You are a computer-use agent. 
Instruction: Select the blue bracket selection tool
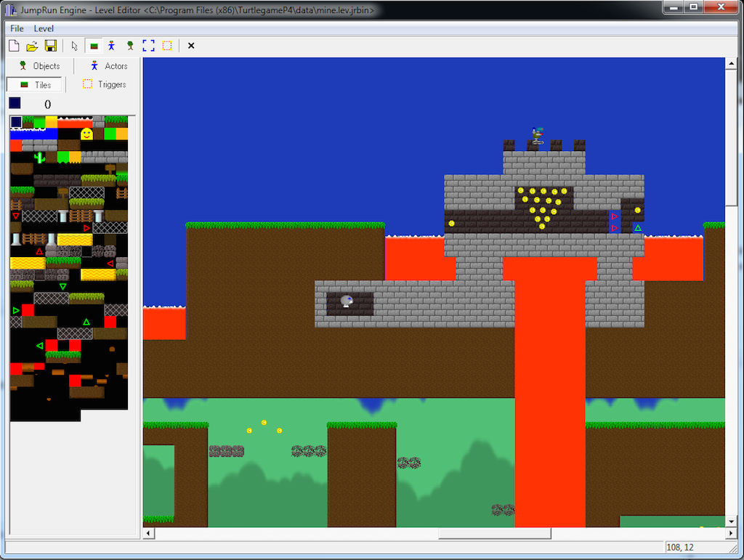coord(148,46)
